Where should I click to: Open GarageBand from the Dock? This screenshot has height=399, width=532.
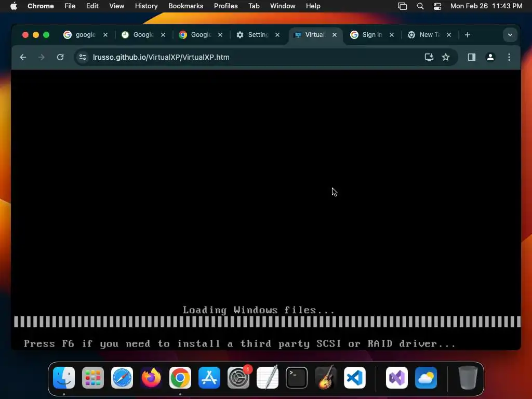tap(326, 378)
